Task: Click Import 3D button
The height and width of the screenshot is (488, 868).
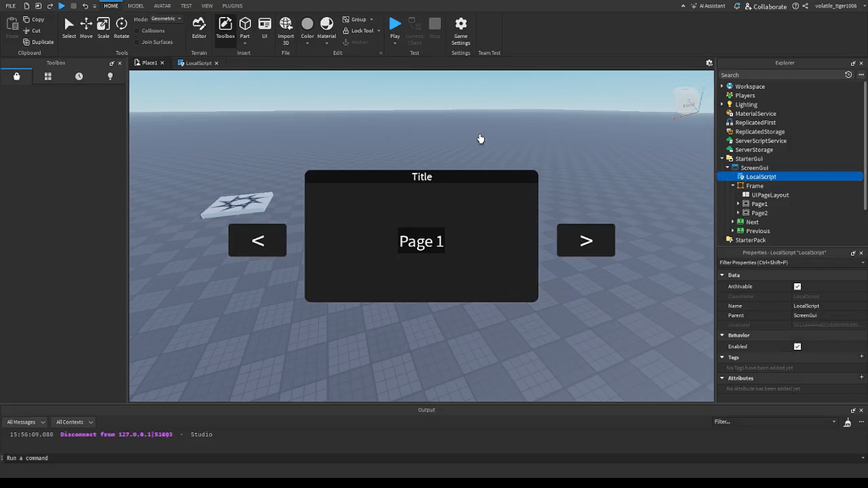Action: click(286, 30)
